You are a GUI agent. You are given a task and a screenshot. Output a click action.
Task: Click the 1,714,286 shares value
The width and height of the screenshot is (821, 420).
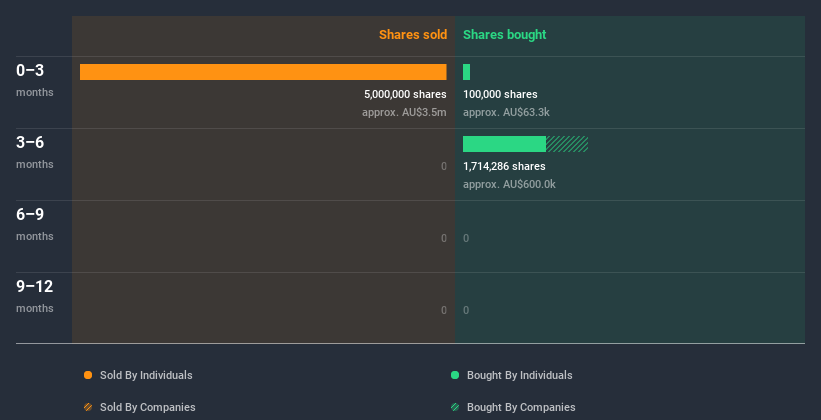[504, 166]
